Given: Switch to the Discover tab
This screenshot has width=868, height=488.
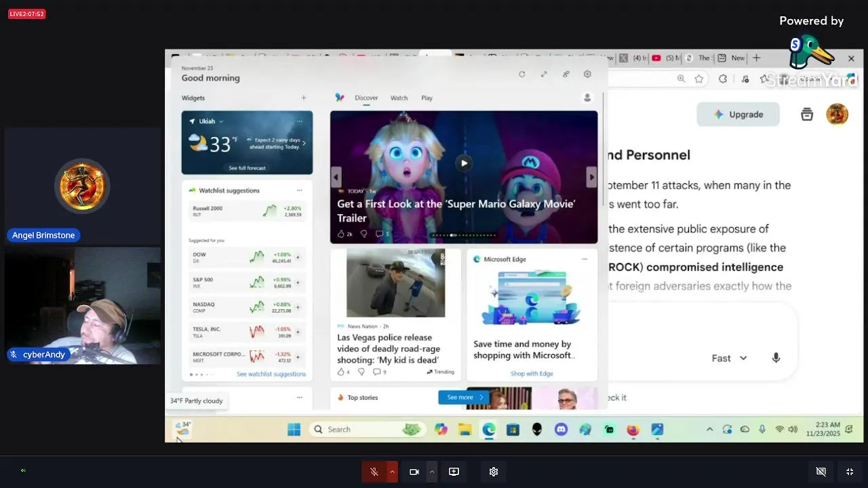Looking at the screenshot, I should [x=366, y=98].
